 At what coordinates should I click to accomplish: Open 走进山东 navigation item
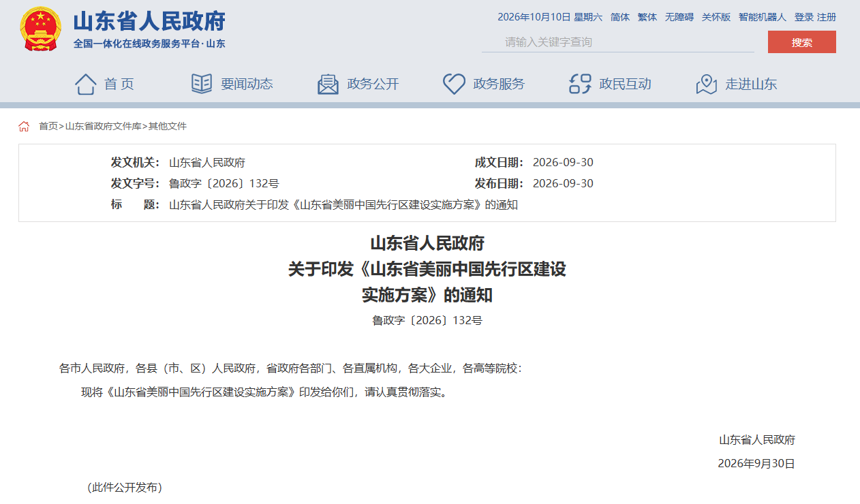(x=751, y=84)
